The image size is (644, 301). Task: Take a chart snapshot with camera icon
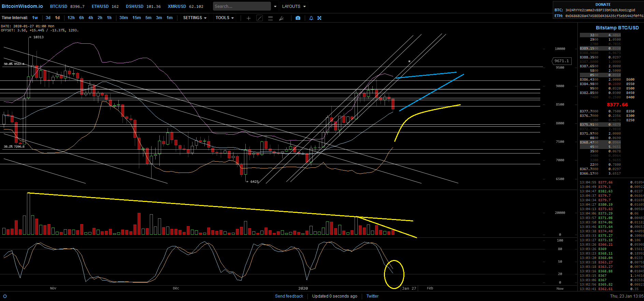coord(298,18)
